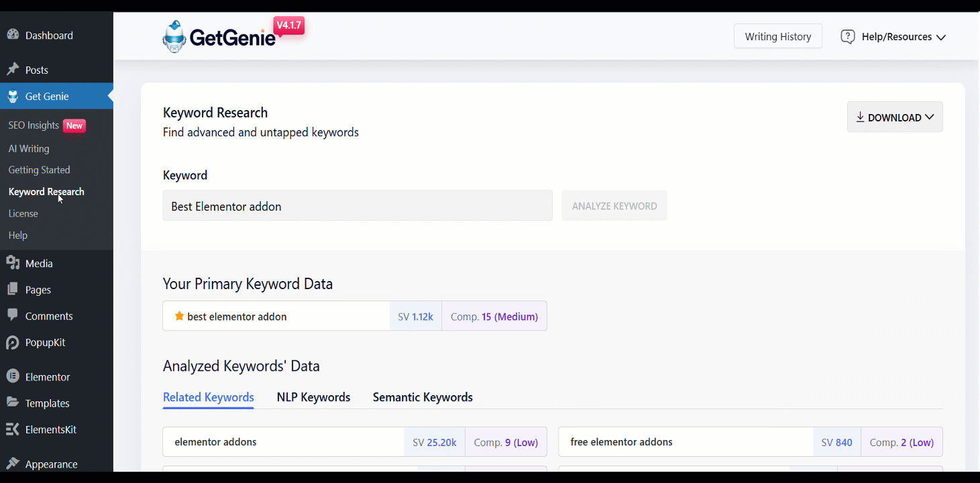Click the Pages icon in sidebar
The width and height of the screenshot is (980, 483).
point(13,289)
